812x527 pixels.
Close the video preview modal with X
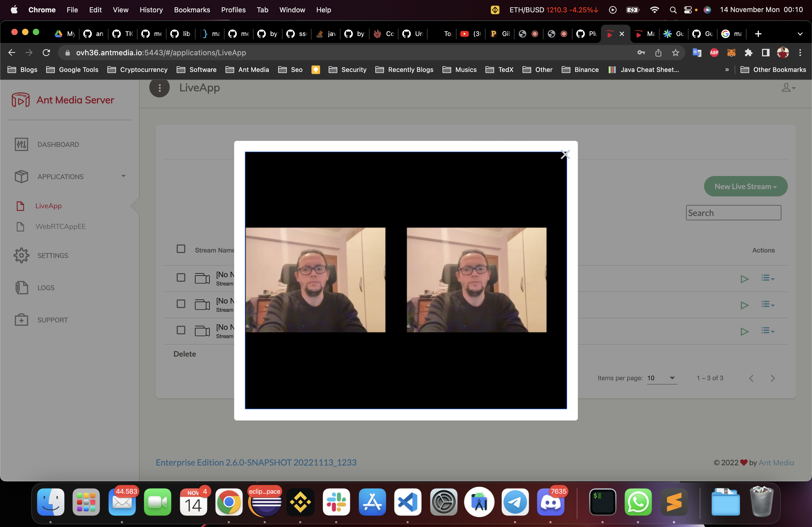[x=565, y=155]
